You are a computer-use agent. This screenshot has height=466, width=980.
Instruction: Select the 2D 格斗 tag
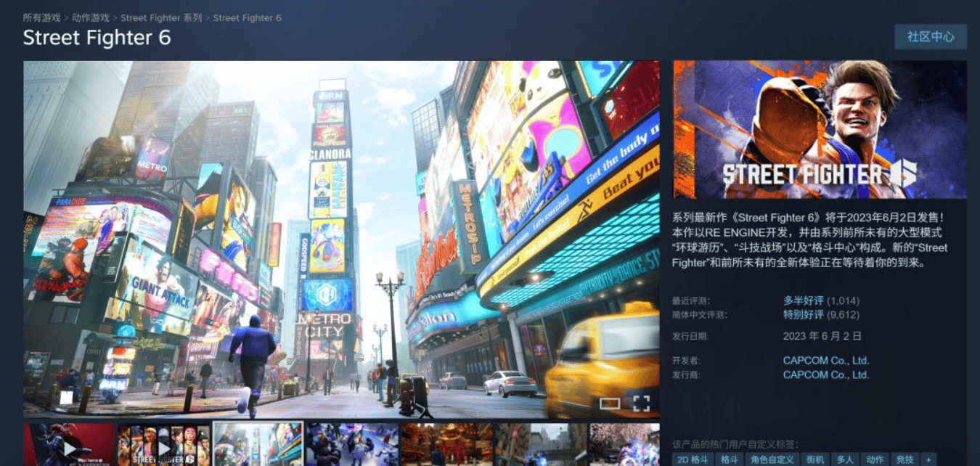pyautogui.click(x=693, y=459)
